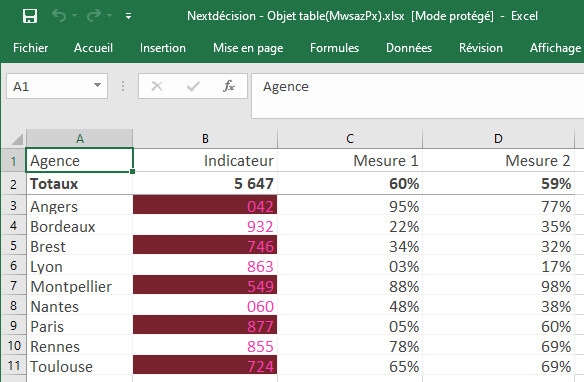Click Totaux Mesure 1 value 60%
The height and width of the screenshot is (382, 584).
[x=350, y=184]
